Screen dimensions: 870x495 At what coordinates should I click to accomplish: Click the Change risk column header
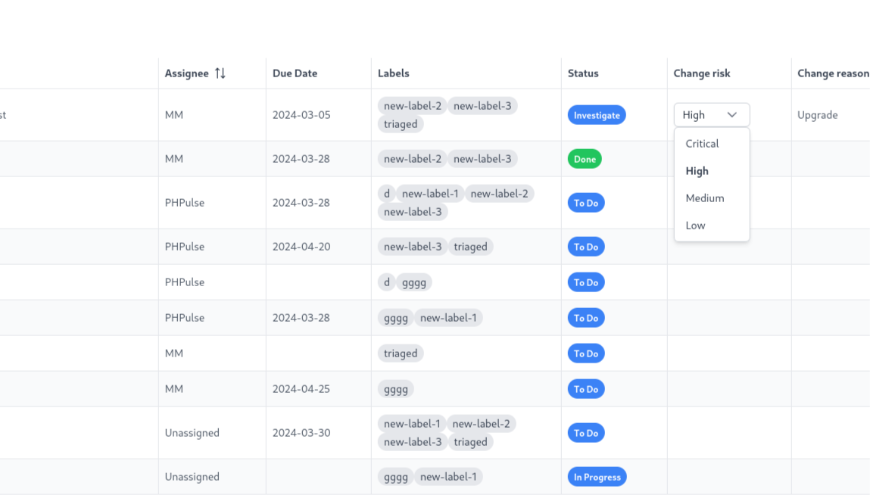coord(702,73)
